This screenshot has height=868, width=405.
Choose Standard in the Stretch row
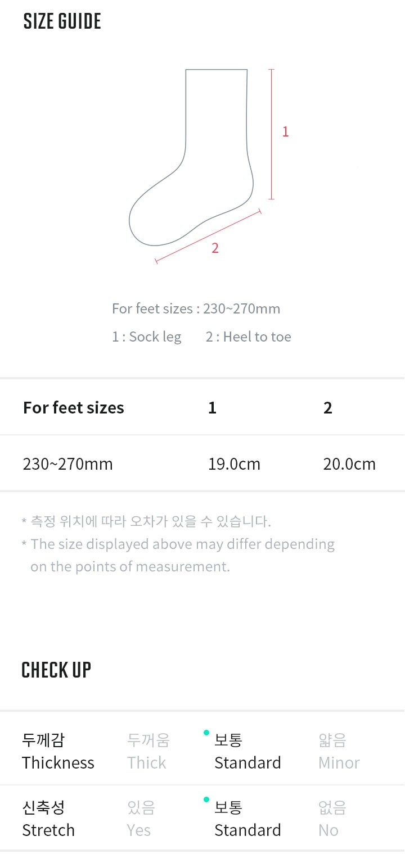coord(247,819)
